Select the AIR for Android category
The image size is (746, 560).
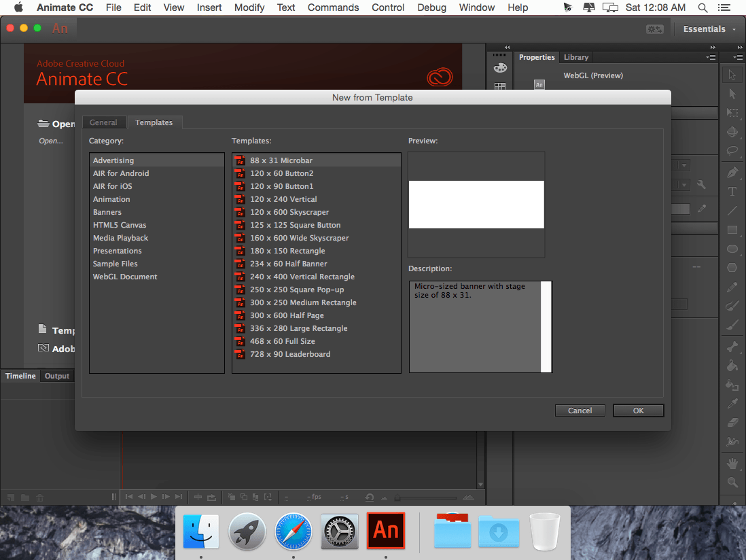(x=157, y=174)
